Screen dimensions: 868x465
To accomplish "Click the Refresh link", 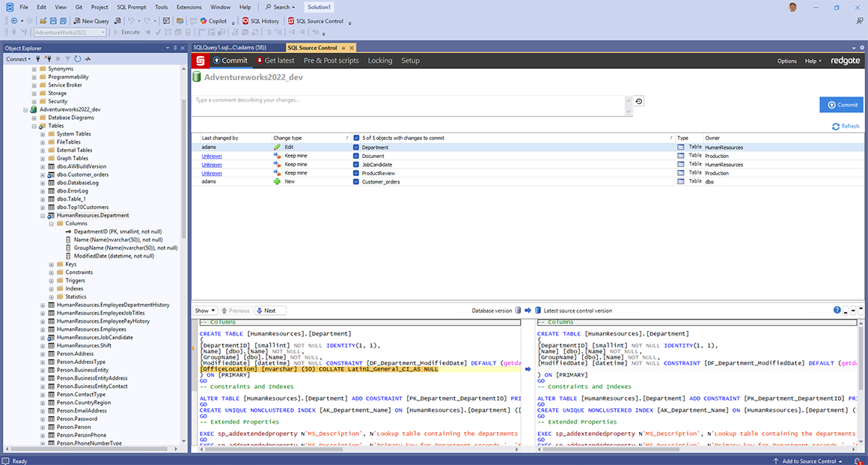I will 846,126.
